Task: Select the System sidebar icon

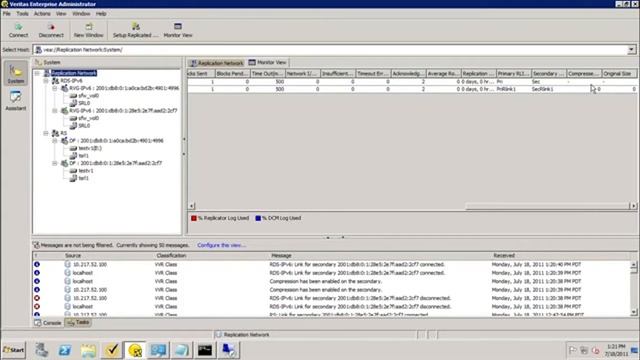Action: point(16,73)
